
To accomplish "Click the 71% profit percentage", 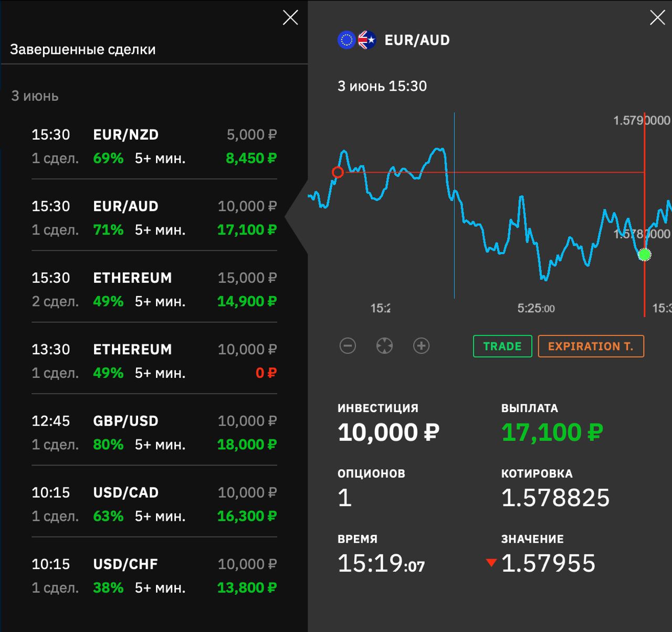I will 108,229.
